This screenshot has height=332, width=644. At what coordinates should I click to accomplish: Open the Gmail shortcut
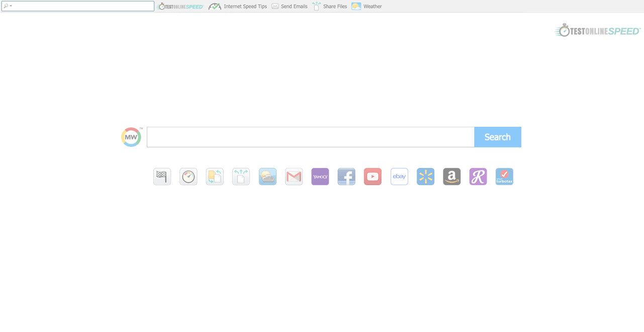point(294,177)
